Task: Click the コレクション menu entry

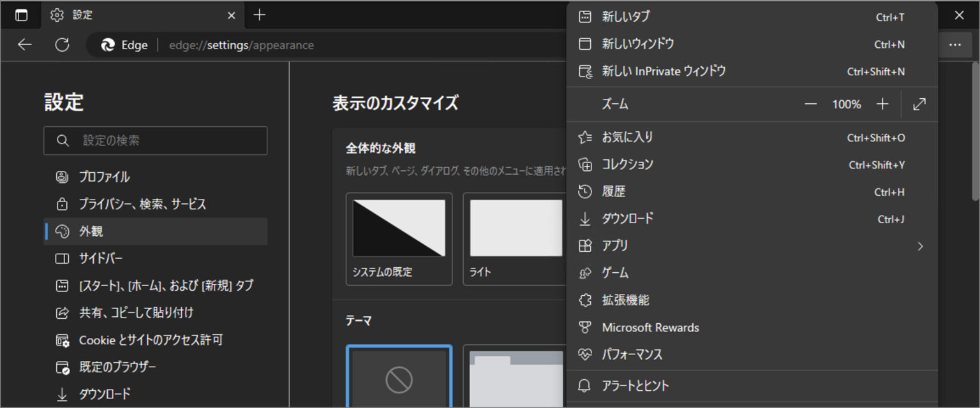Action: pyautogui.click(x=628, y=164)
